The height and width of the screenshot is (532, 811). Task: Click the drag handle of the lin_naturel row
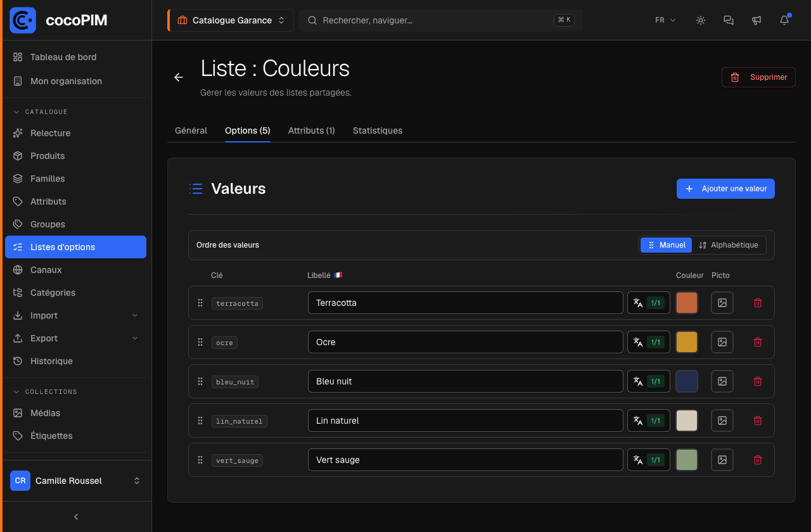200,421
